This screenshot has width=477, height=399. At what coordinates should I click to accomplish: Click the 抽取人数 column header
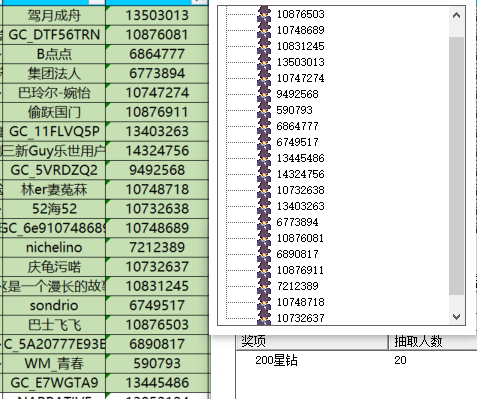point(433,341)
